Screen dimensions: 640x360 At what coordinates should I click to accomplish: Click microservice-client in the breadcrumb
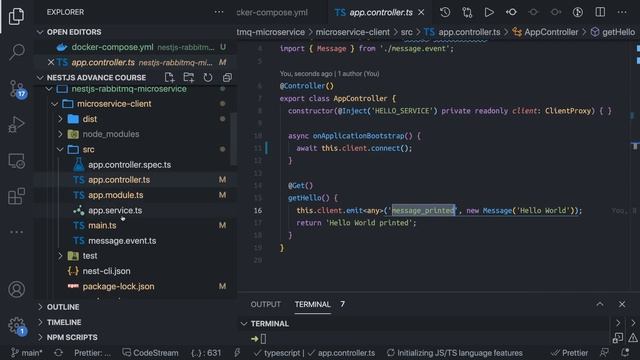tap(353, 32)
